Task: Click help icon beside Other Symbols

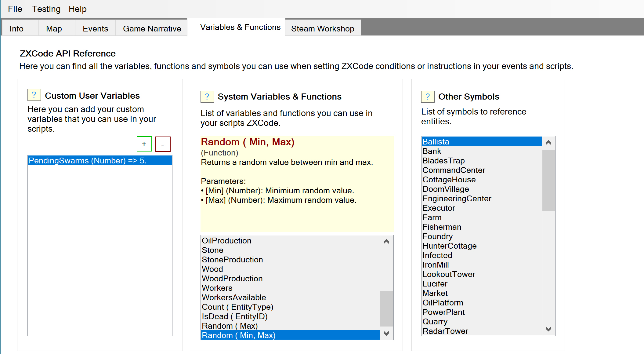Action: click(x=428, y=97)
